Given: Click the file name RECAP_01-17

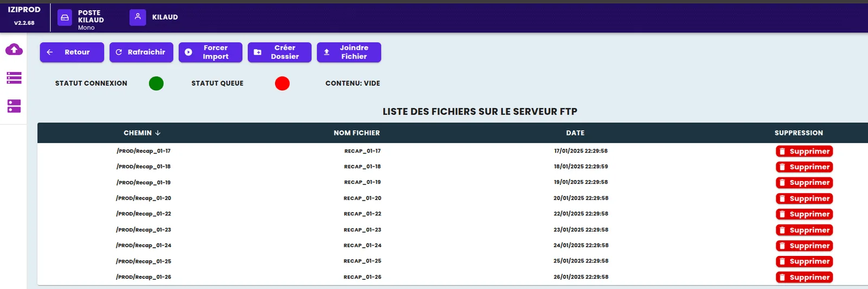Looking at the screenshot, I should (x=362, y=151).
